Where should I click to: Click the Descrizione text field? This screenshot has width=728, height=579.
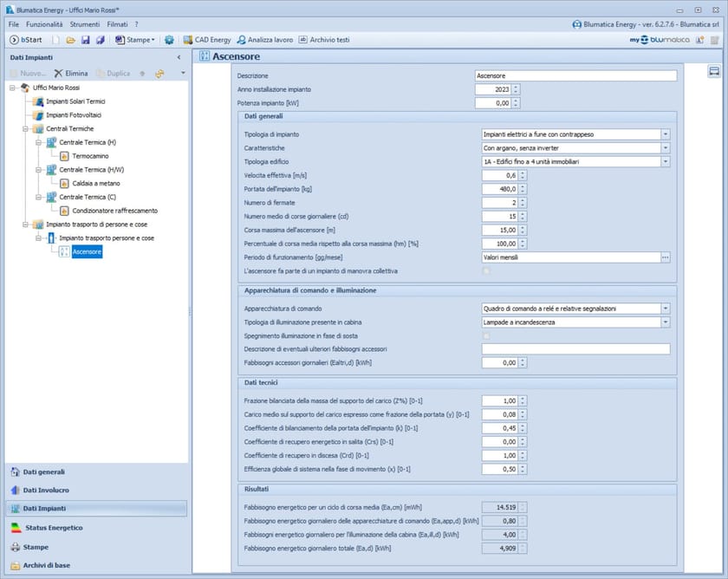point(575,75)
